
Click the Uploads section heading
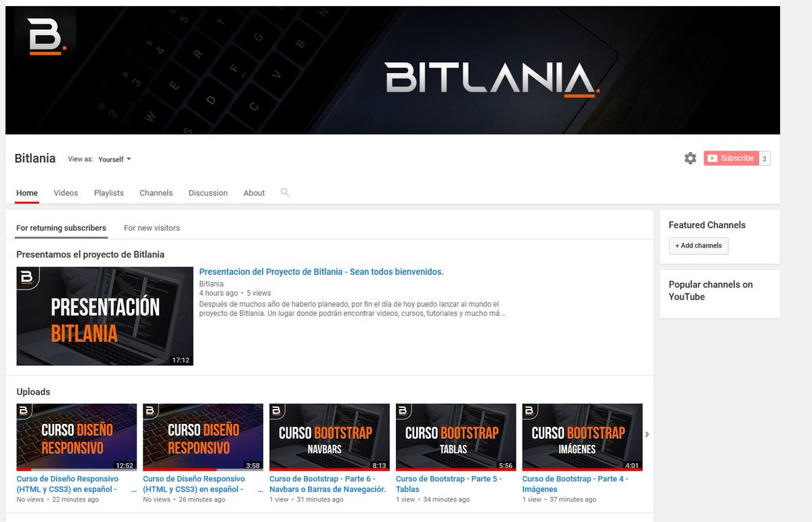coord(33,391)
